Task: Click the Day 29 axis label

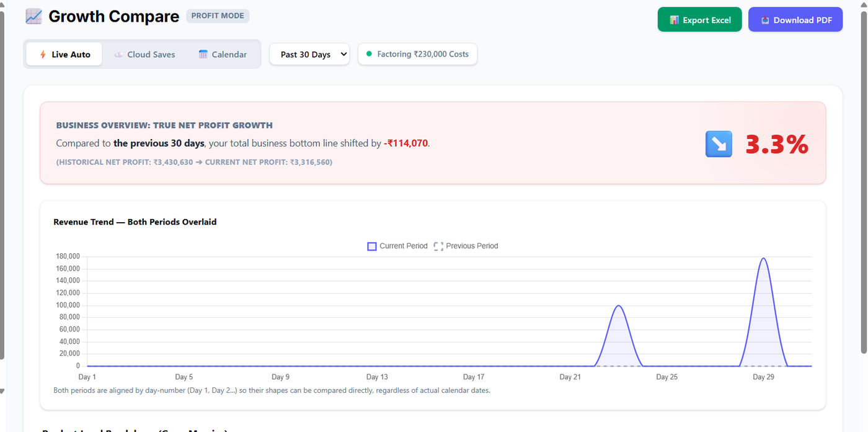Action: (x=764, y=377)
